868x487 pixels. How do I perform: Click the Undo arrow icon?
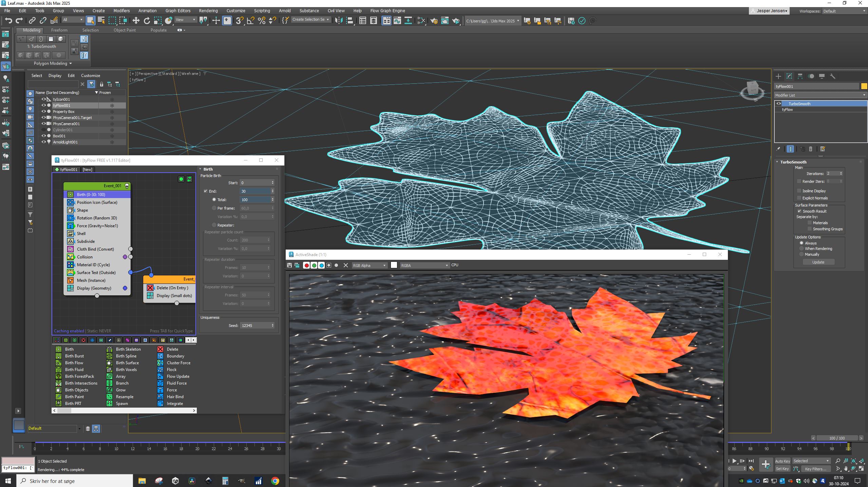(8, 21)
